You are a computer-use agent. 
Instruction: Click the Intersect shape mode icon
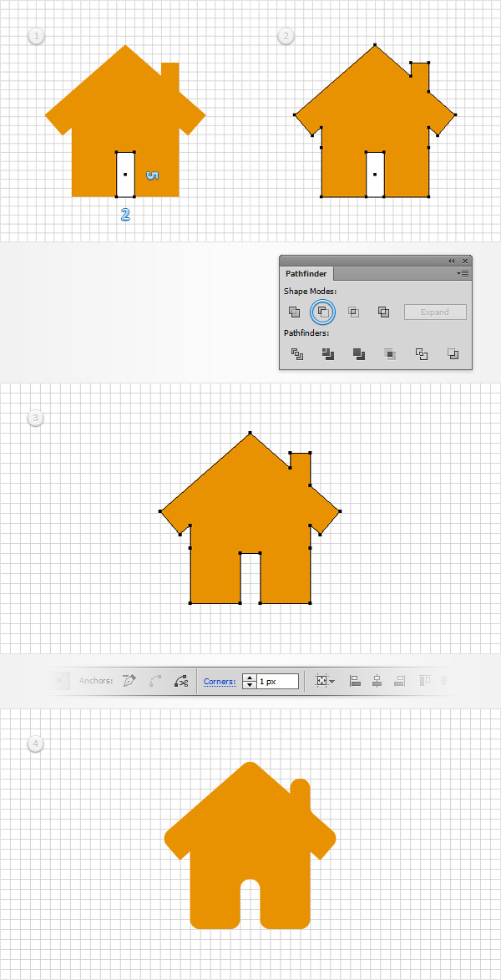pos(353,312)
